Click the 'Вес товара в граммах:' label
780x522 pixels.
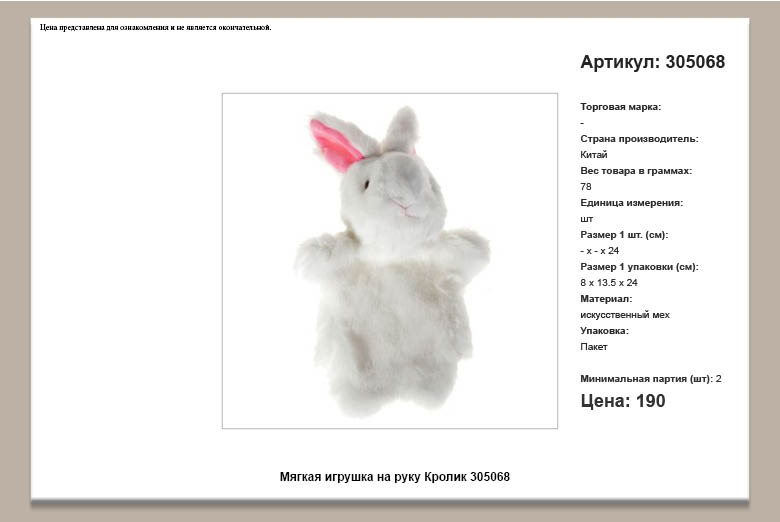click(x=636, y=171)
